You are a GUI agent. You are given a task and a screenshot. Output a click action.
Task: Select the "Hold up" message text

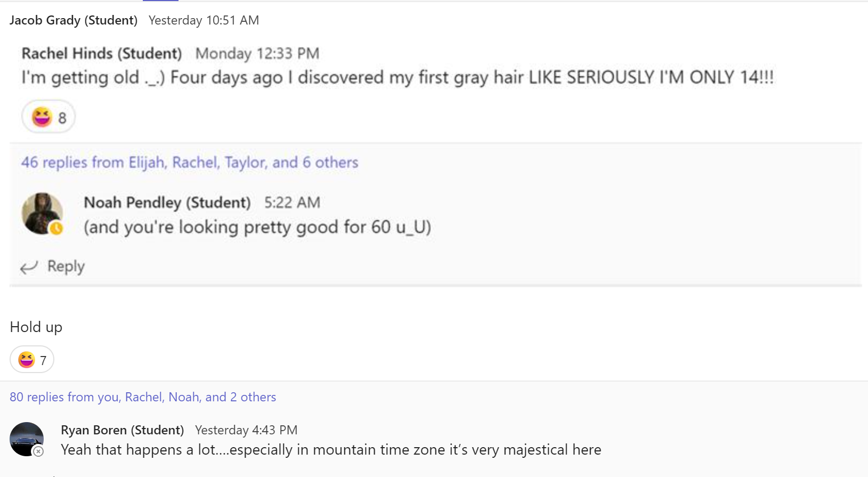click(x=36, y=327)
